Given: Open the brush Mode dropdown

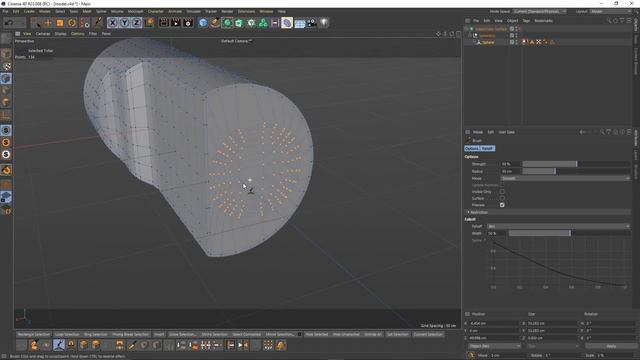Looking at the screenshot, I should (565, 178).
